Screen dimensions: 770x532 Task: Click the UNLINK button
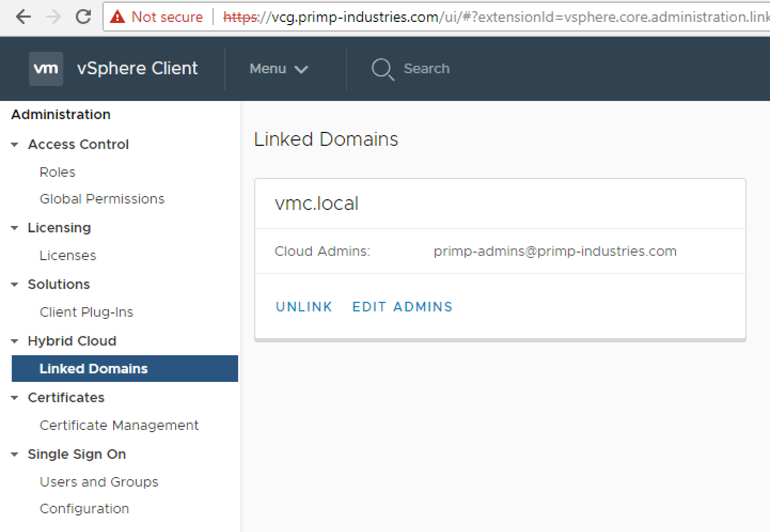304,307
